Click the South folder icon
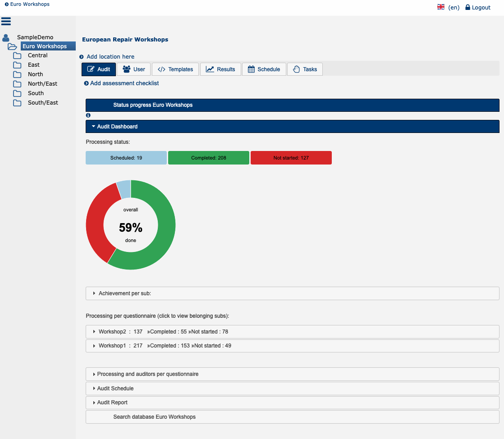Viewport: 504px width, 439px height. pyautogui.click(x=17, y=93)
